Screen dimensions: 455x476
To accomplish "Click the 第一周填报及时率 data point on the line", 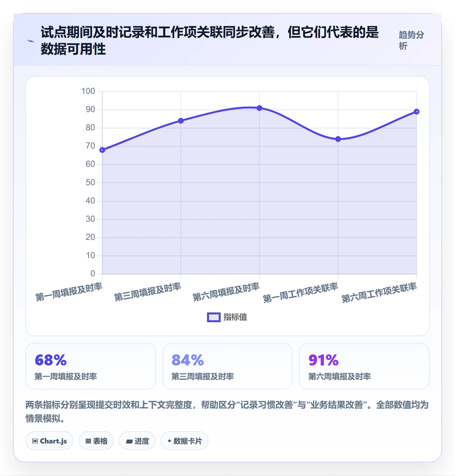I will click(x=102, y=150).
